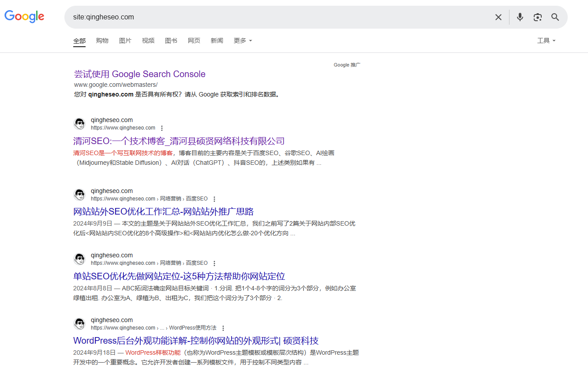
Task: Click favicon of 单站SEO优化先做网站定位 result
Action: (79, 259)
